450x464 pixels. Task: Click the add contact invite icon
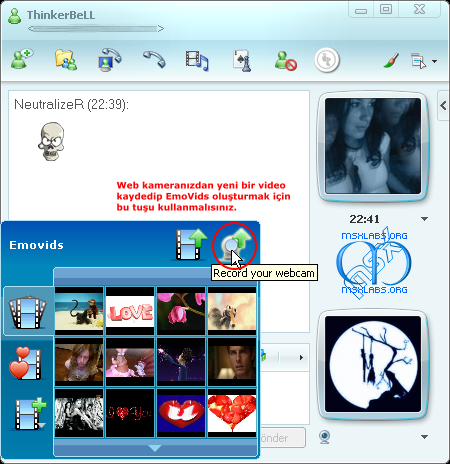coord(22,59)
